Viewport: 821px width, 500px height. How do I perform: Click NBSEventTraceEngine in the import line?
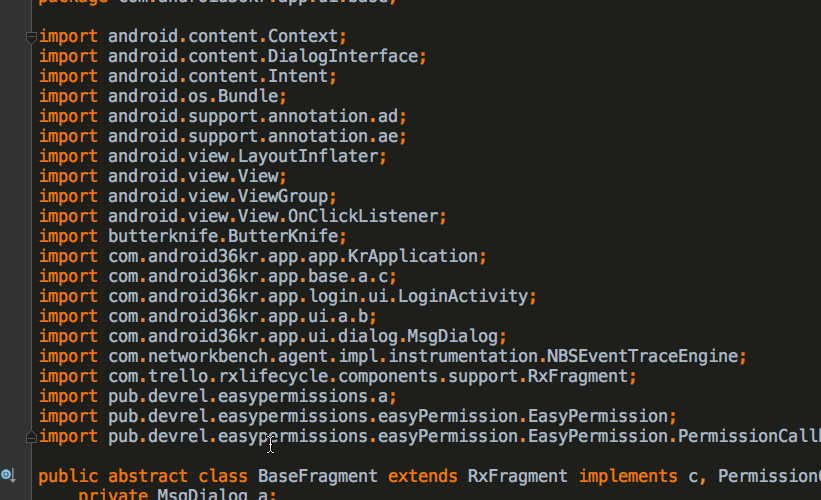[643, 356]
